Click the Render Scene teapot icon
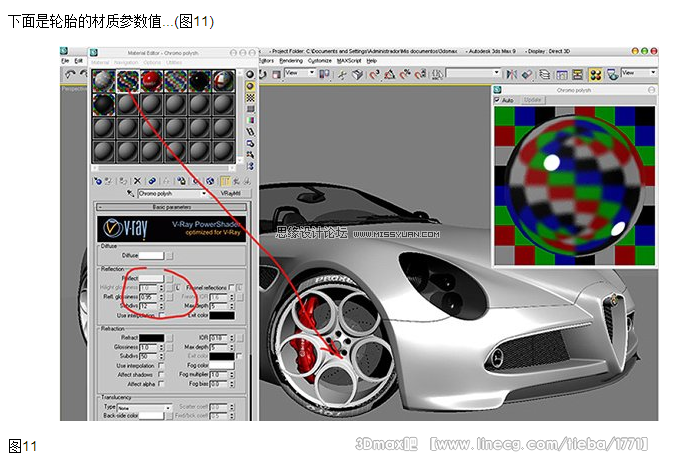Image resolution: width=677 pixels, height=461 pixels. click(x=612, y=74)
